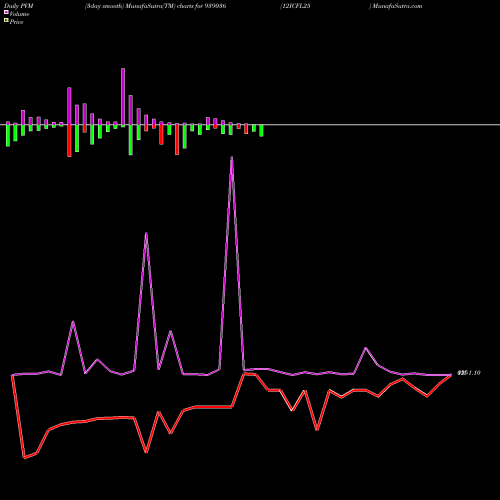Screen dimensions: 500x500
Task: Click the tallest magenta volume bar
Action: [x=123, y=97]
